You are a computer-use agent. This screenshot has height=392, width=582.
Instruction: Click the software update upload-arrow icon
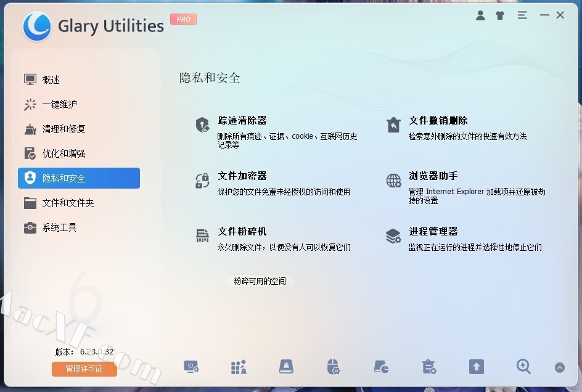[x=476, y=367]
